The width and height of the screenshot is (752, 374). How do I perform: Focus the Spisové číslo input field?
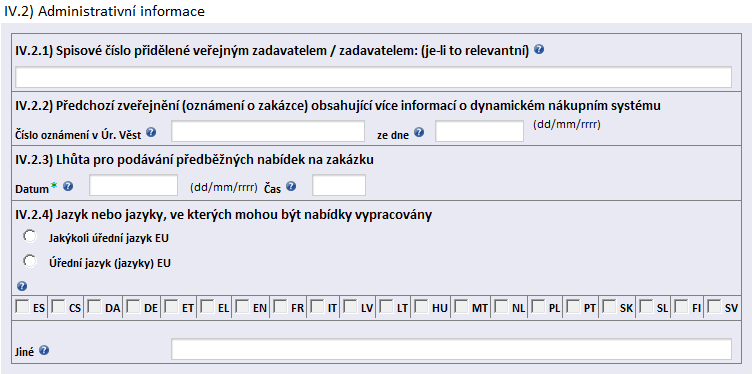(x=374, y=77)
